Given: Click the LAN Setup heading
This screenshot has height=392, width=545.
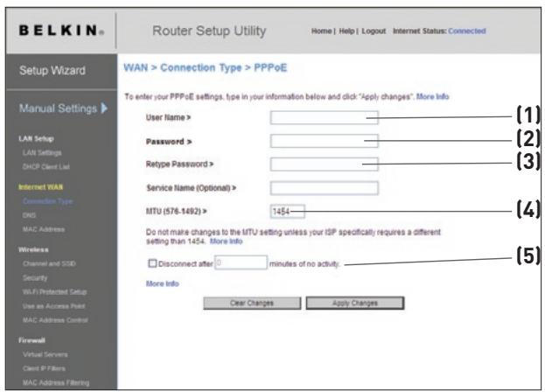Looking at the screenshot, I should [x=36, y=139].
